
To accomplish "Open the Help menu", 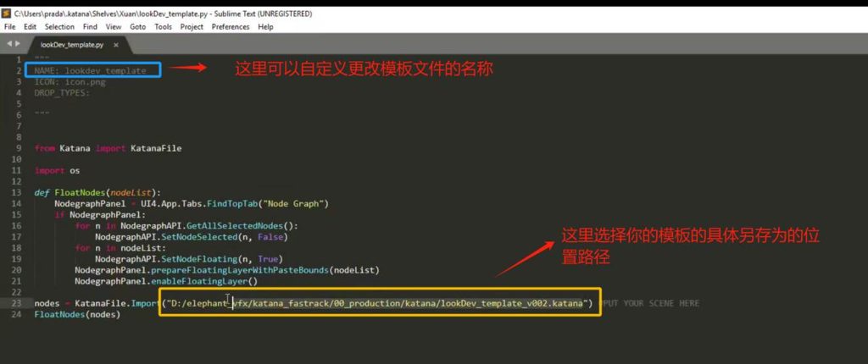I will click(x=265, y=27).
